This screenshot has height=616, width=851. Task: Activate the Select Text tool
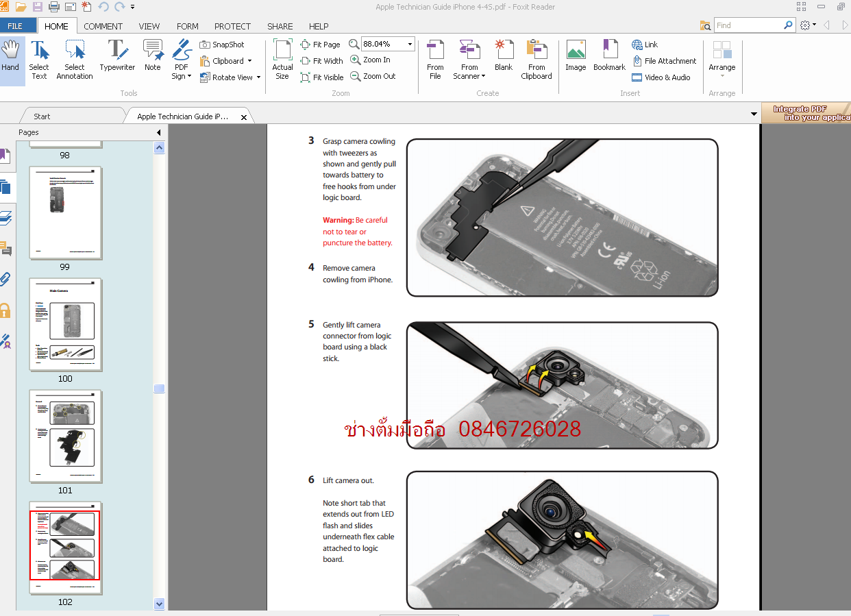[x=39, y=60]
